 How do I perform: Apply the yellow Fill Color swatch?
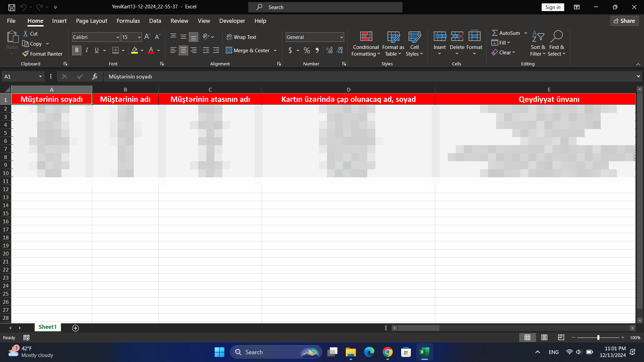pyautogui.click(x=135, y=50)
